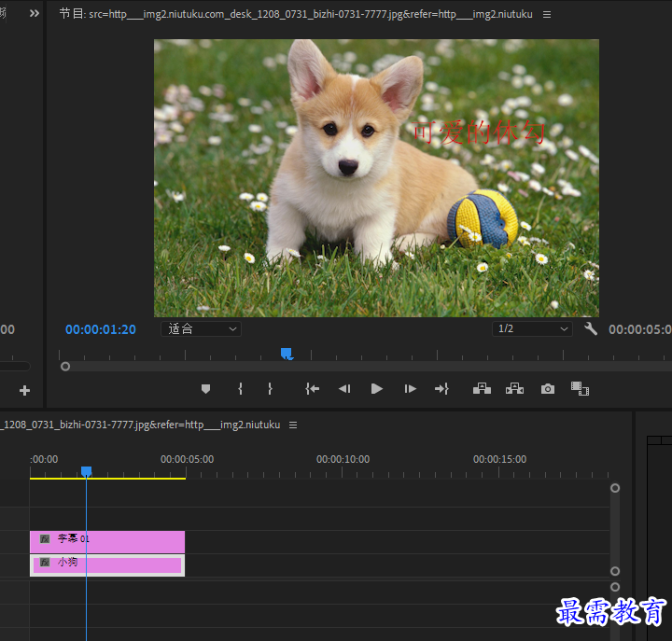Click the Export Frame camera icon
This screenshot has width=672, height=641.
547,389
